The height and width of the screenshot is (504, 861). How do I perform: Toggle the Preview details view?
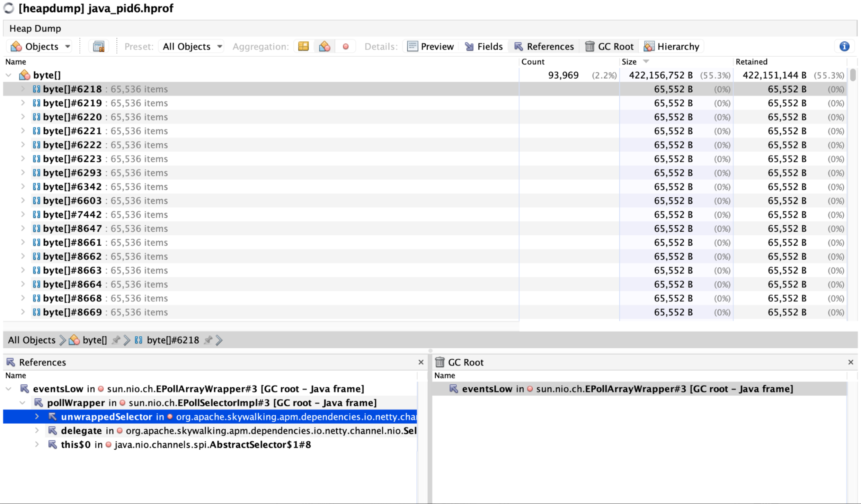[x=430, y=46]
